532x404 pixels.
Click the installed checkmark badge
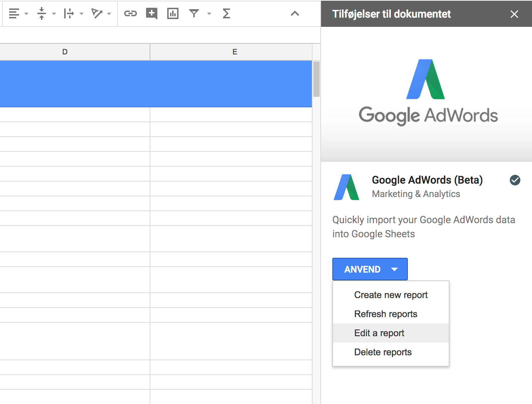[x=515, y=180]
